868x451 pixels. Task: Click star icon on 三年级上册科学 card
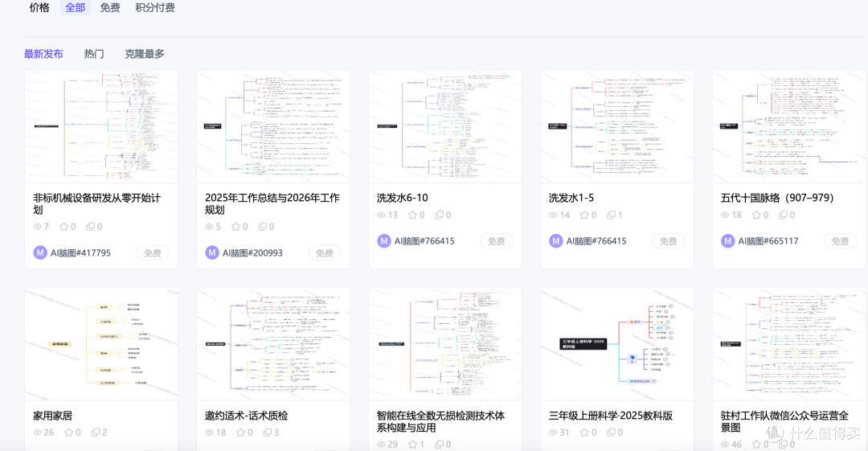pyautogui.click(x=584, y=433)
